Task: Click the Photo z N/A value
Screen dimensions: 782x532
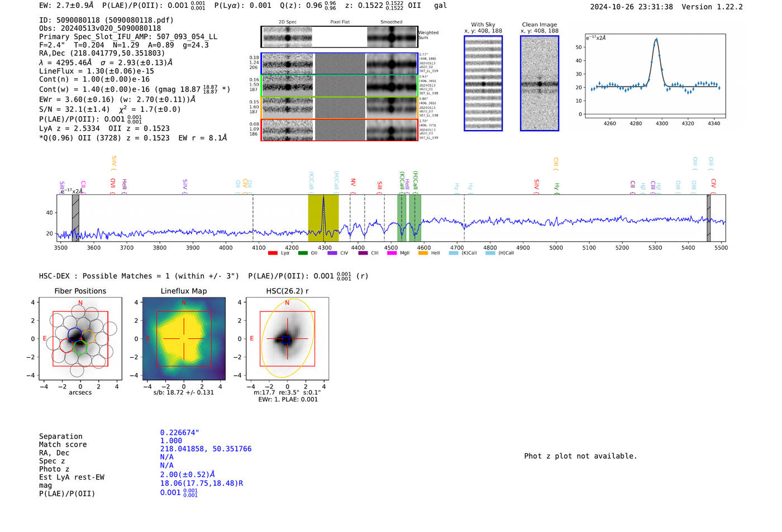Action: [166, 465]
